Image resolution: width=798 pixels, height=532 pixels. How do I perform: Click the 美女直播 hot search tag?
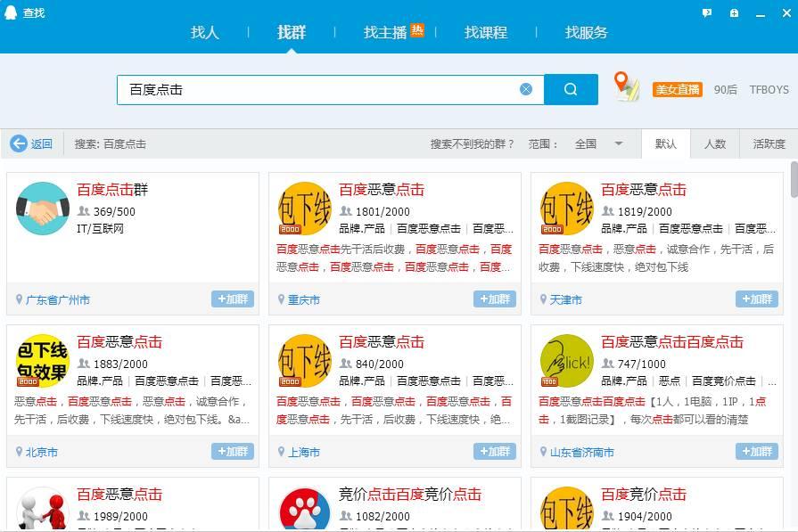click(x=677, y=89)
